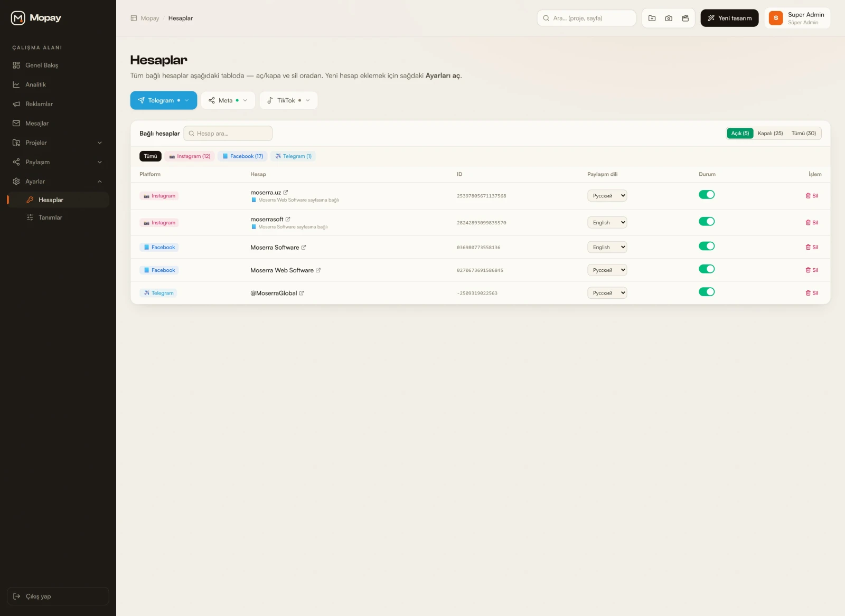Switch off the @MoserraGlobal Telegram toggle
The image size is (845, 616).
pyautogui.click(x=707, y=292)
